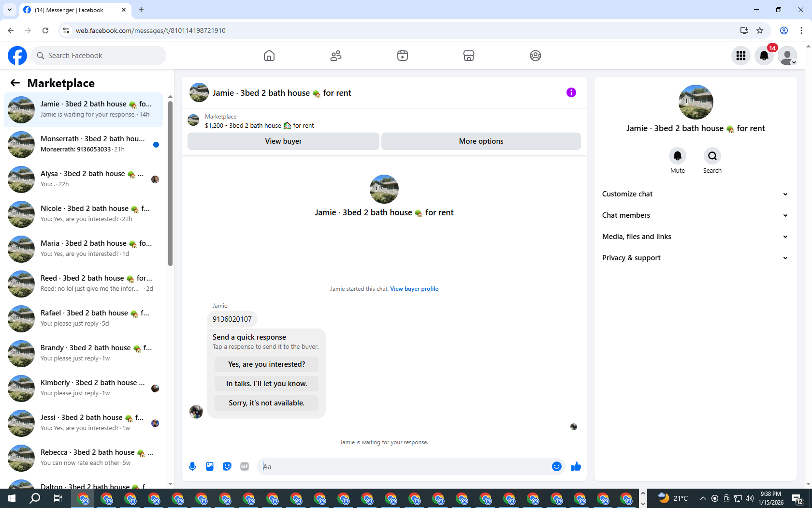The image size is (812, 508).
Task: Open Alysa conversation
Action: pos(84,179)
